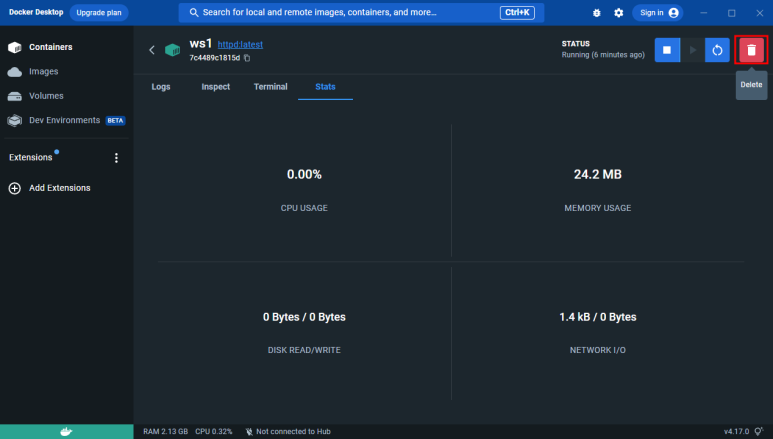773x439 pixels.
Task: Click the Delete container trash icon
Action: point(751,50)
